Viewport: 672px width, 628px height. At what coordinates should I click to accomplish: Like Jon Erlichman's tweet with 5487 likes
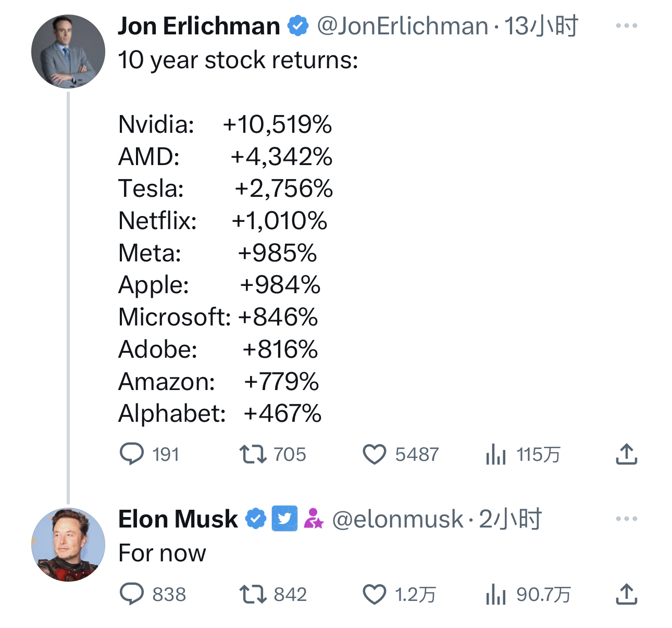374,454
